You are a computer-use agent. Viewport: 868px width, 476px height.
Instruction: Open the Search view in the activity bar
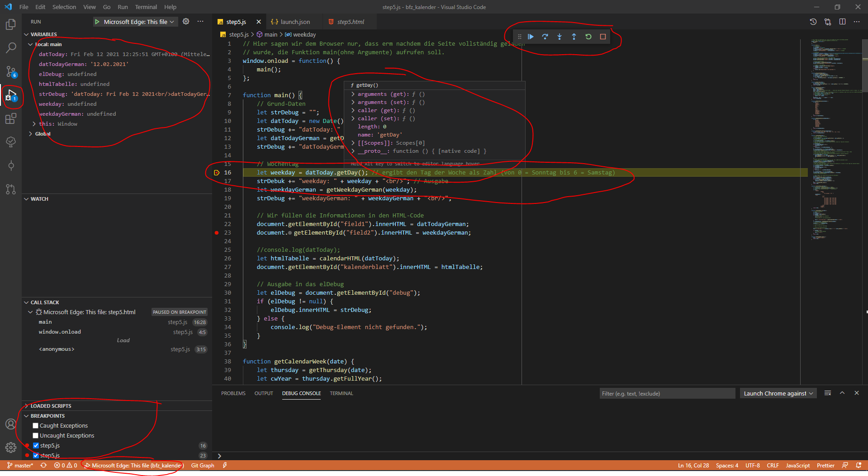[x=10, y=47]
